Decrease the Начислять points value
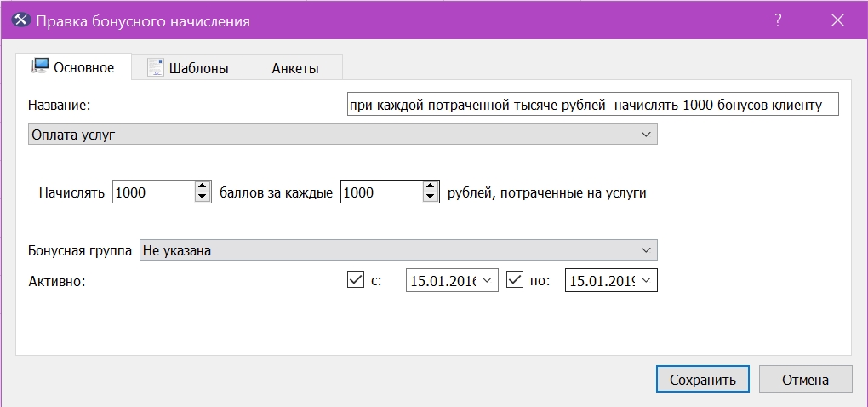The height and width of the screenshot is (407, 868). click(x=203, y=198)
